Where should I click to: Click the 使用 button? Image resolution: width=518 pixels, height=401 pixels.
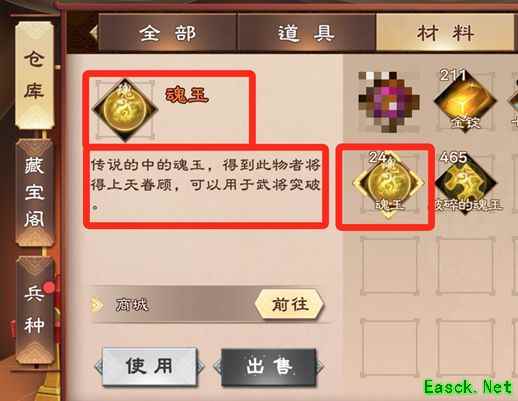[149, 366]
